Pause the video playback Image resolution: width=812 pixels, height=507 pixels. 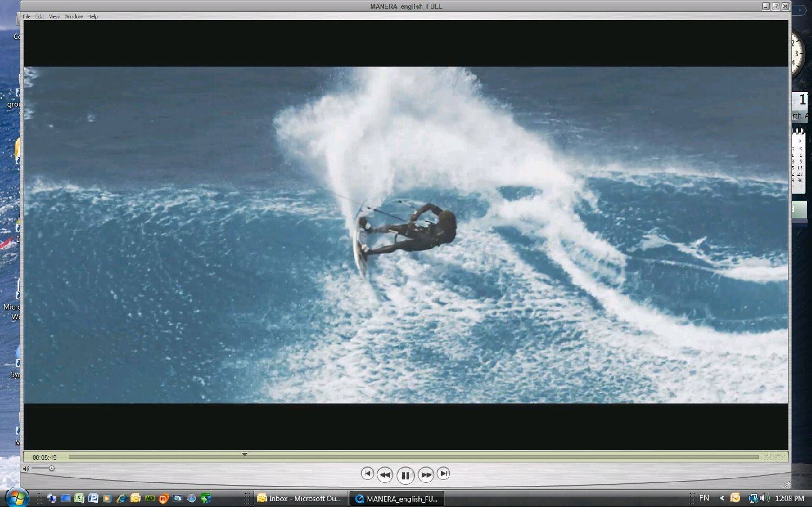click(405, 476)
